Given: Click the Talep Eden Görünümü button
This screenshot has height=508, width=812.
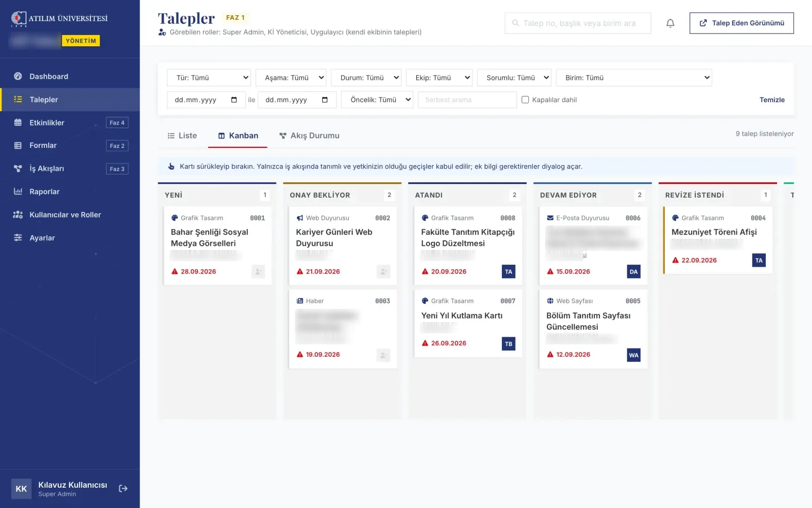Looking at the screenshot, I should [x=741, y=23].
